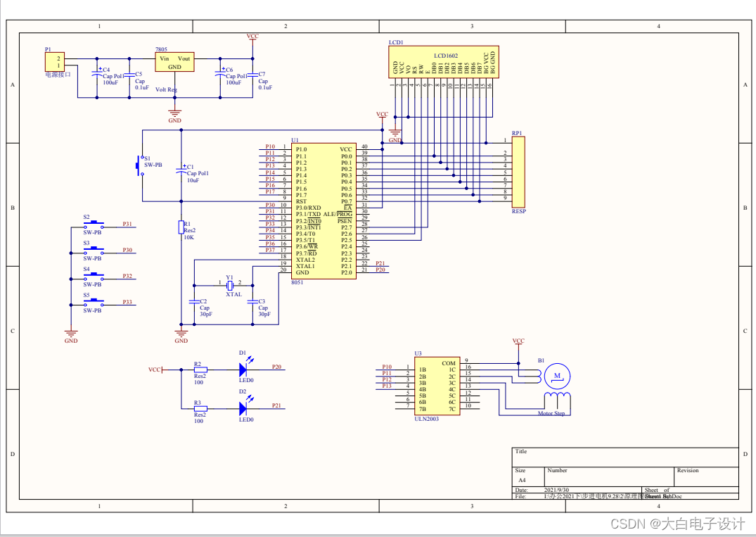Click net label P20 after LED D1
This screenshot has height=537, width=756.
(x=277, y=367)
